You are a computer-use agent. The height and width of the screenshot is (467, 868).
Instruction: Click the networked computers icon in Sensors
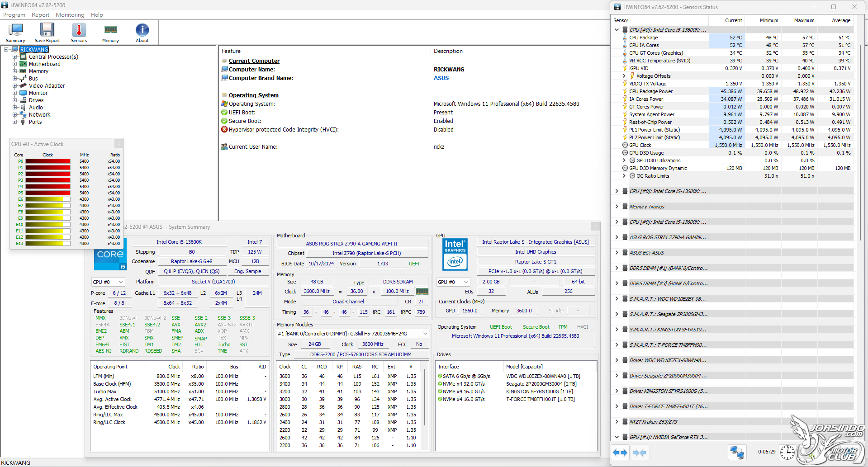737,452
